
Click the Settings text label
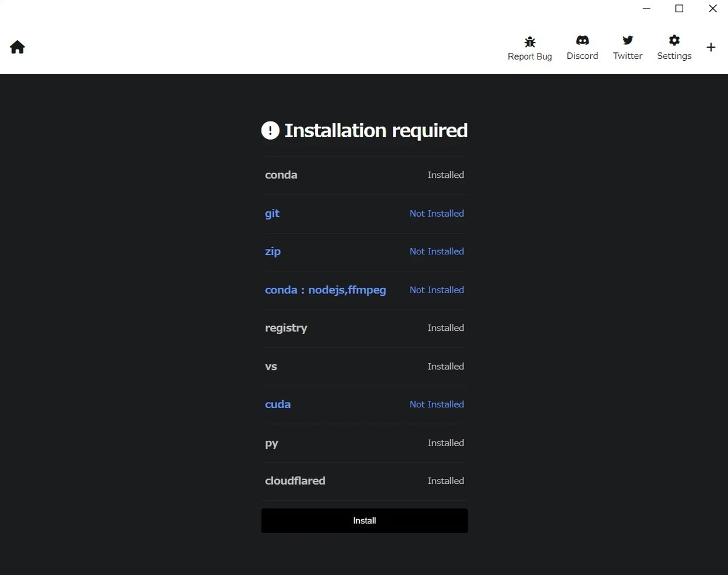(x=674, y=56)
